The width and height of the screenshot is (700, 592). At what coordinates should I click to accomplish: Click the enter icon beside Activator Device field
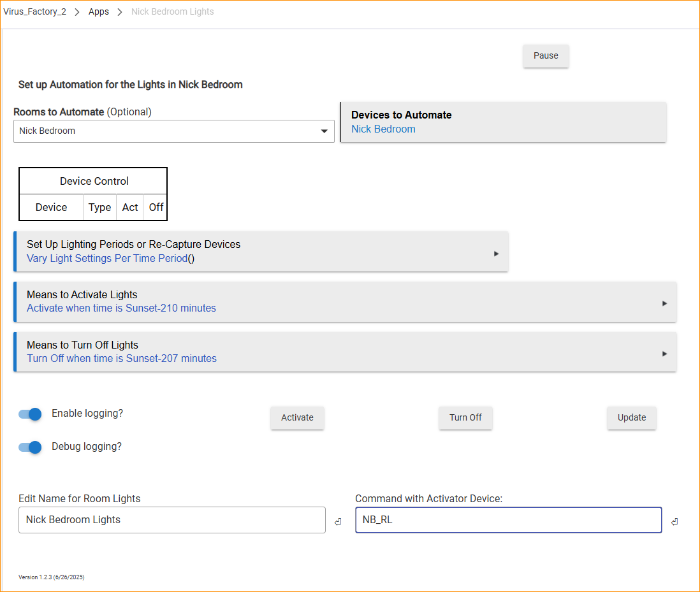click(674, 522)
